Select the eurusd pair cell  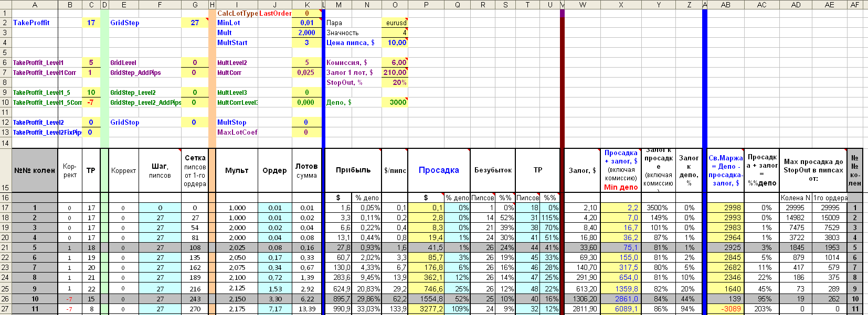click(x=395, y=23)
